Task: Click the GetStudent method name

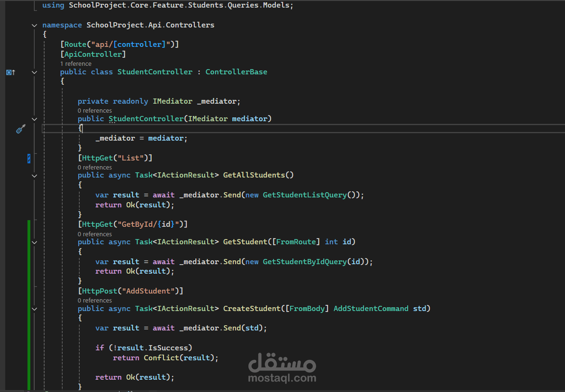Action: pyautogui.click(x=245, y=241)
